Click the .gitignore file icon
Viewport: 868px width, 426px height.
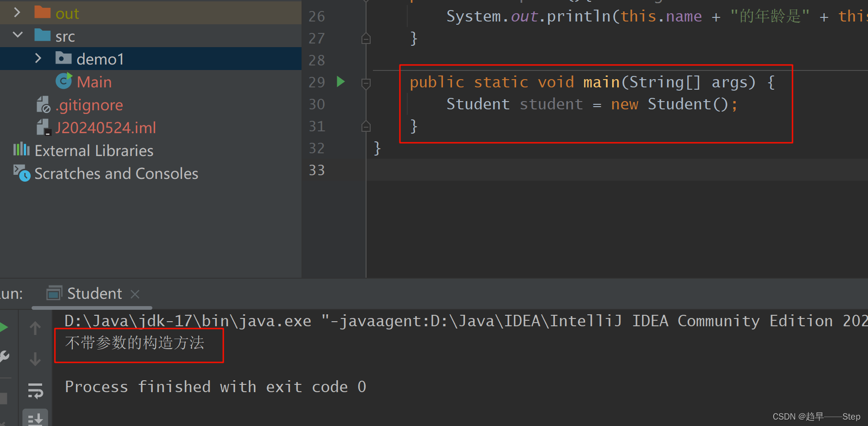(43, 104)
